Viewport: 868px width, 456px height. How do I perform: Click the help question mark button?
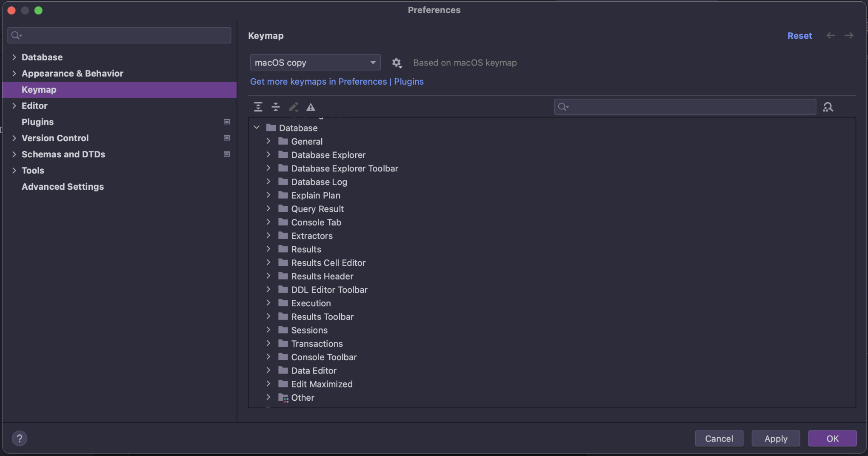[19, 438]
